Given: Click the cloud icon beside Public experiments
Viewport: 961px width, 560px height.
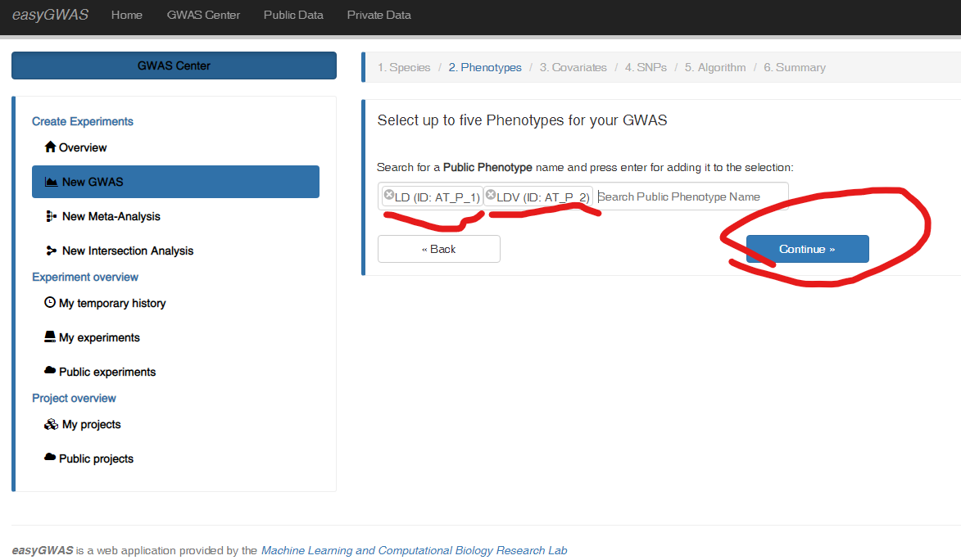Looking at the screenshot, I should coord(50,371).
